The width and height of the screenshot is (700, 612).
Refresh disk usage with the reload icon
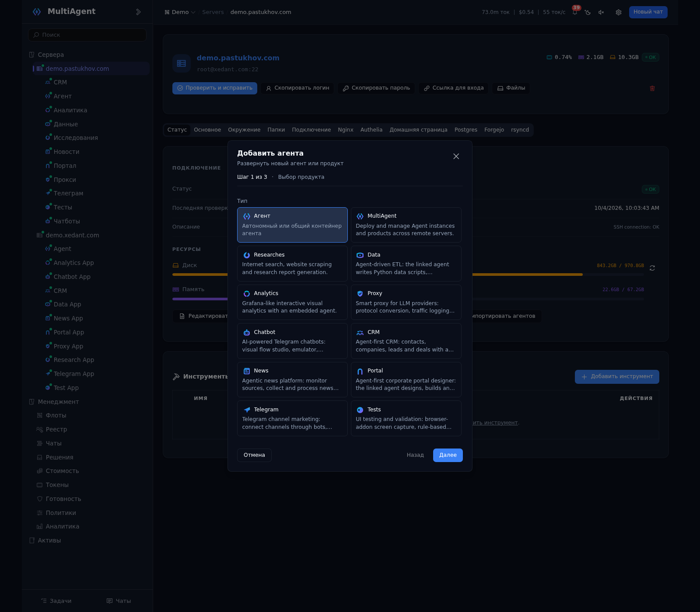[x=652, y=268]
